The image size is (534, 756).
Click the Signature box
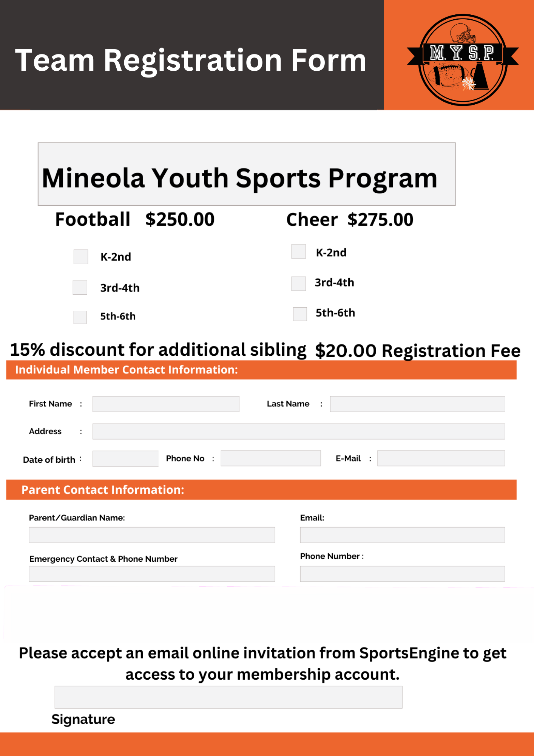coord(228,697)
